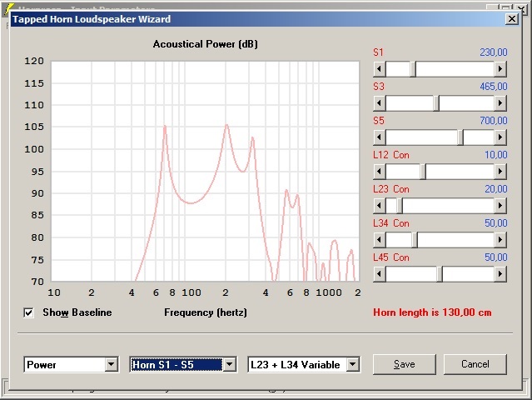Click the S1 slider right arrow

(500, 69)
